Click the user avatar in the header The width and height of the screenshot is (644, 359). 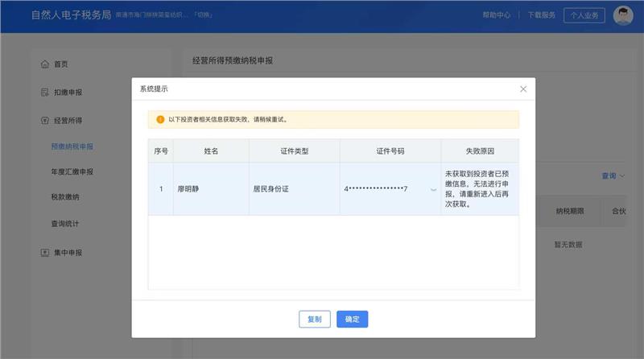622,15
